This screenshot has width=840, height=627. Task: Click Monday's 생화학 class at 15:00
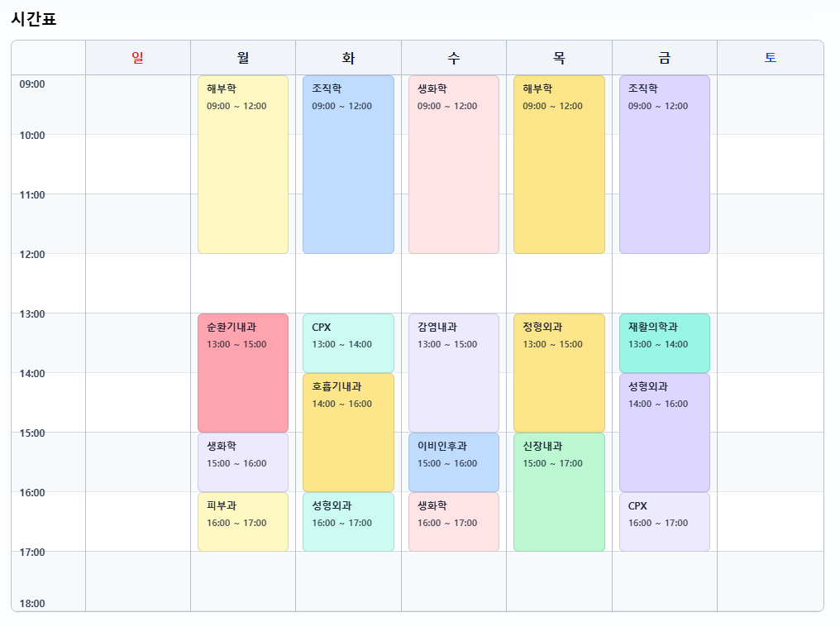(243, 462)
